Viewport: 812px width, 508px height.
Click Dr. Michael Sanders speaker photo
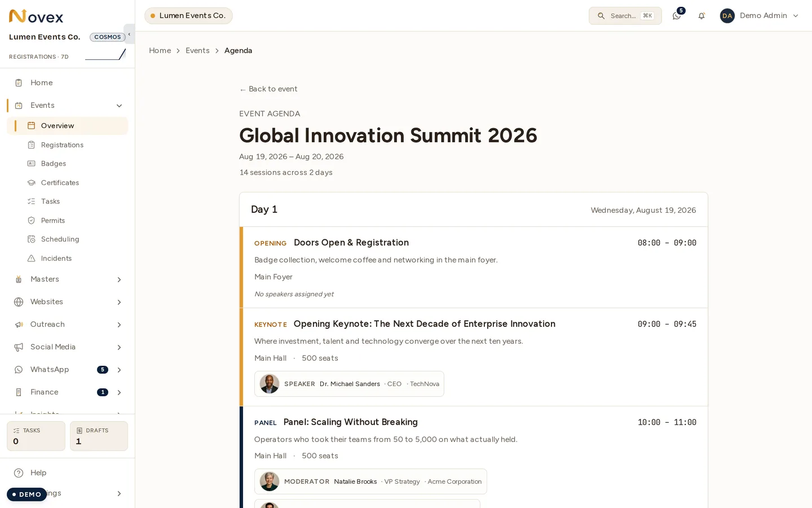click(x=270, y=384)
